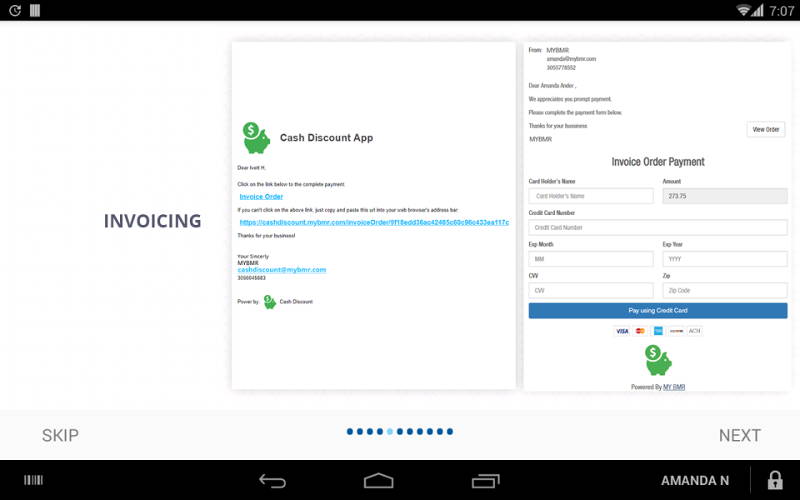800x500 pixels.
Task: Tap the CVV field
Action: pos(591,291)
